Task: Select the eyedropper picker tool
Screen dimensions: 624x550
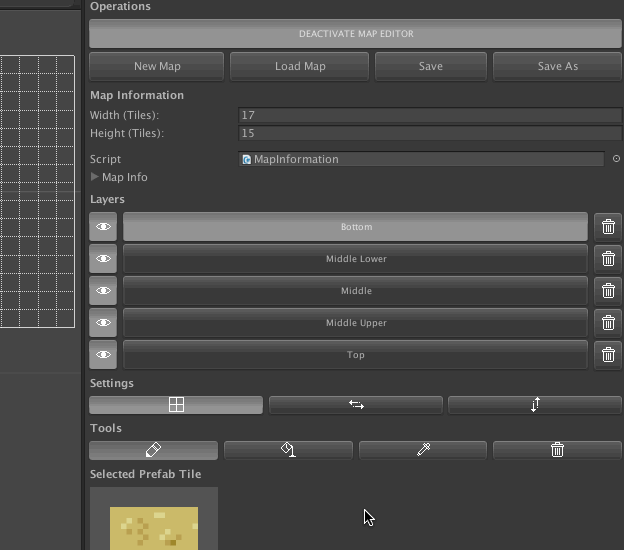Action: coord(423,450)
